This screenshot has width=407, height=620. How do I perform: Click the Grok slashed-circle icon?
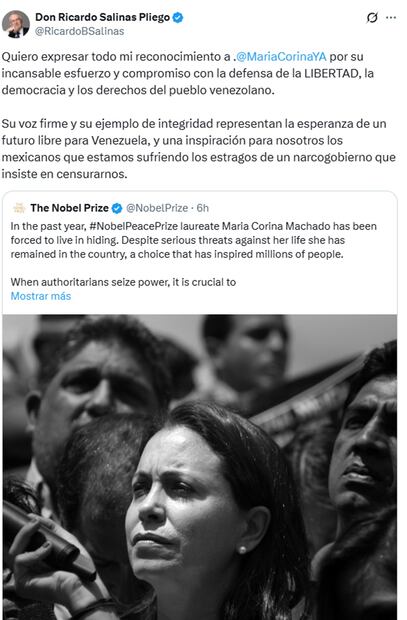coord(372,18)
